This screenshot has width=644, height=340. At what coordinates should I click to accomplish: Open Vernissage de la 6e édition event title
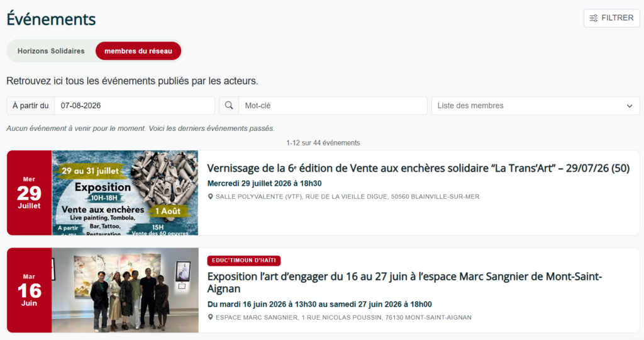pyautogui.click(x=418, y=168)
